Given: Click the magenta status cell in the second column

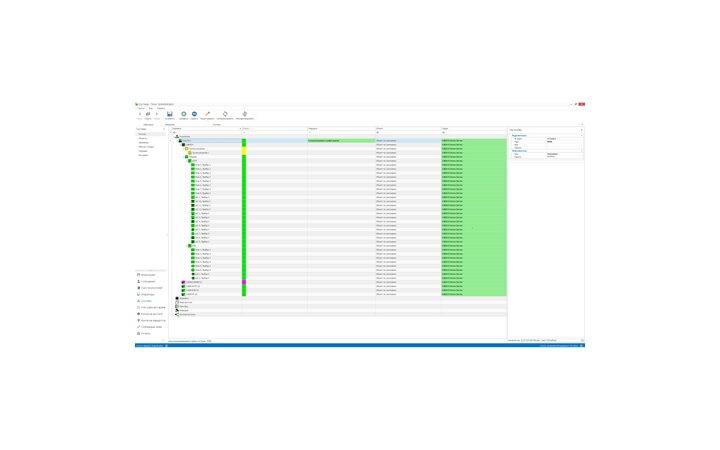Looking at the screenshot, I should [x=244, y=283].
